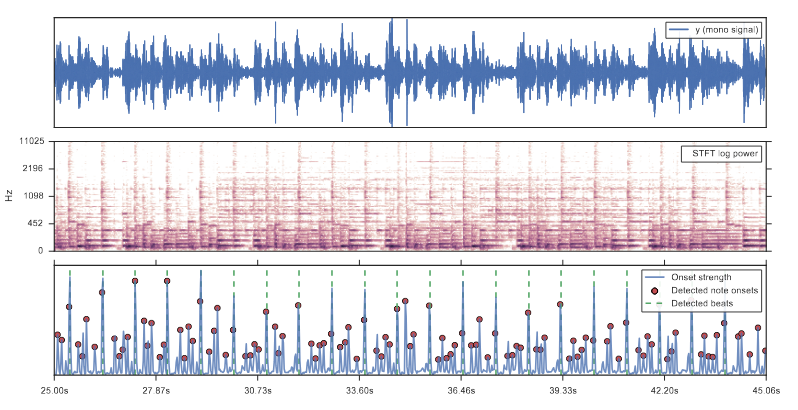Click the 25.00s time axis label
This screenshot has width=798, height=410.
click(x=54, y=389)
